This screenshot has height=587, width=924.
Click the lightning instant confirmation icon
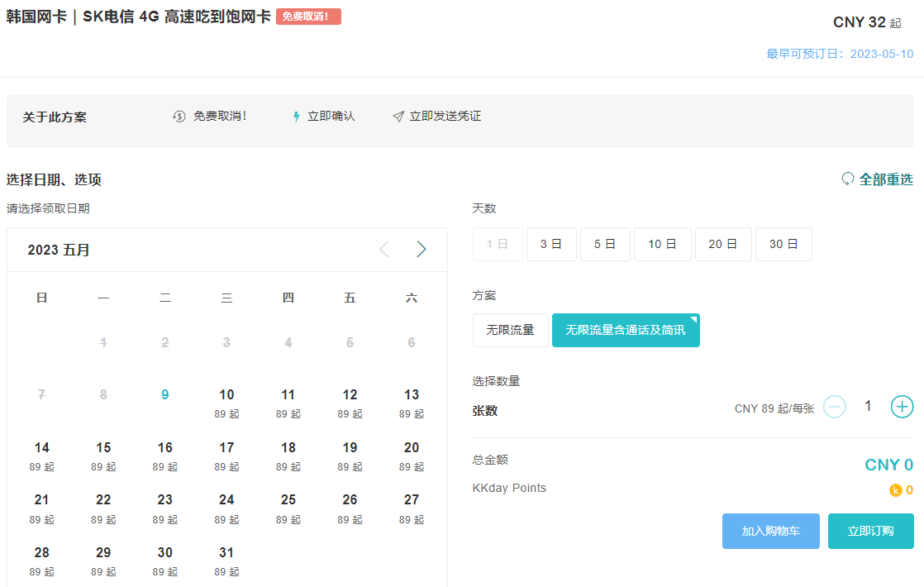297,117
